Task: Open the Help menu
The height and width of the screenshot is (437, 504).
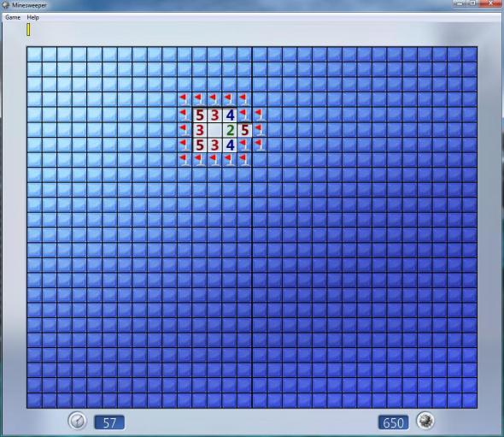Action: click(32, 17)
